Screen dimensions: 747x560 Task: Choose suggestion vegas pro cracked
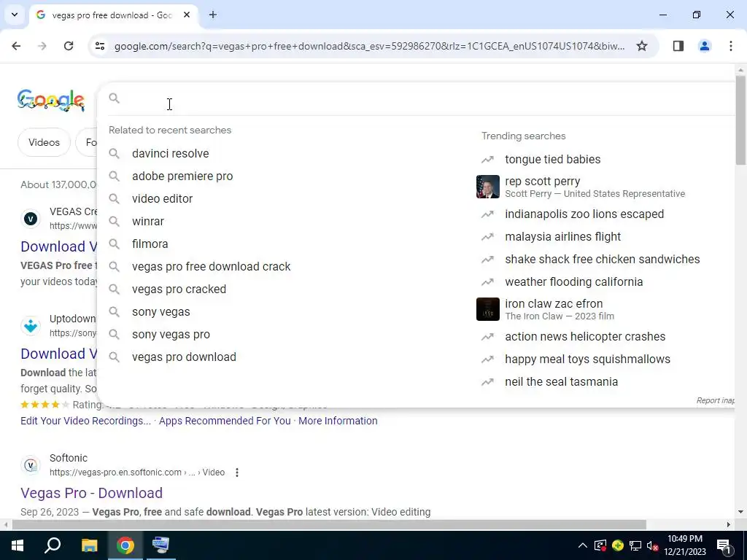[x=179, y=289]
